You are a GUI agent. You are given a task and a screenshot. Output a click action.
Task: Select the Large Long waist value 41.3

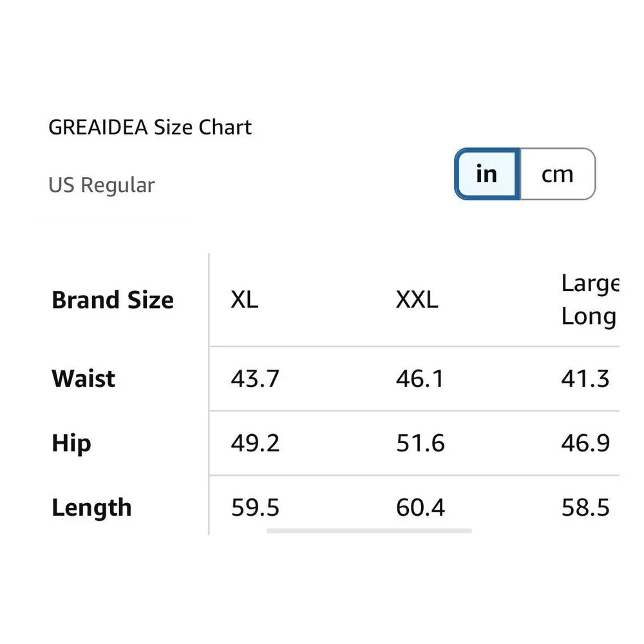[x=585, y=379]
